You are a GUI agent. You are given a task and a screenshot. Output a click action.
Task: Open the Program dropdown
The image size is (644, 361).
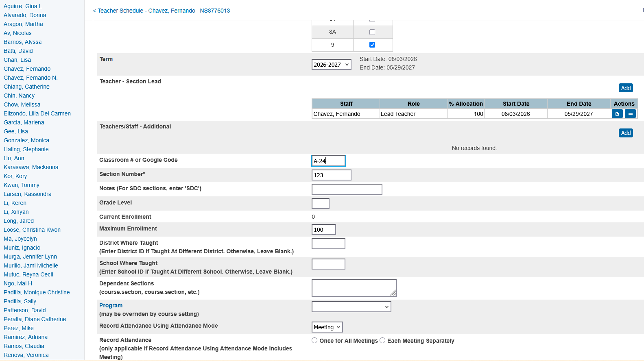click(351, 307)
